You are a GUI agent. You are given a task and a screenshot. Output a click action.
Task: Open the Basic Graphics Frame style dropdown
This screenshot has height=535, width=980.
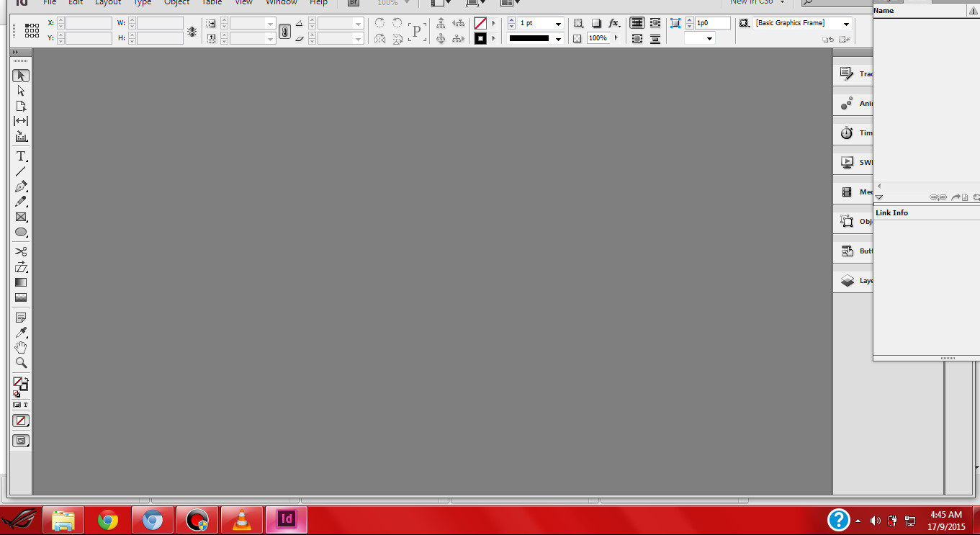pos(847,22)
